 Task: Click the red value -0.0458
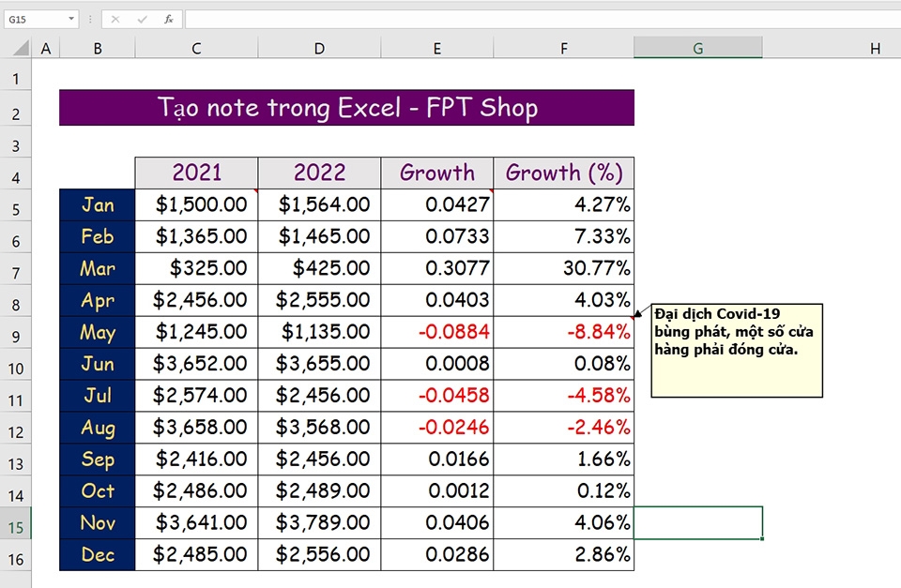[x=437, y=396]
